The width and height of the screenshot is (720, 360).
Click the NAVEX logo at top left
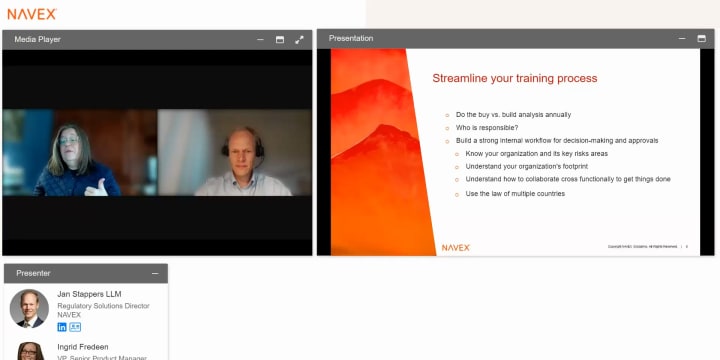coord(32,14)
